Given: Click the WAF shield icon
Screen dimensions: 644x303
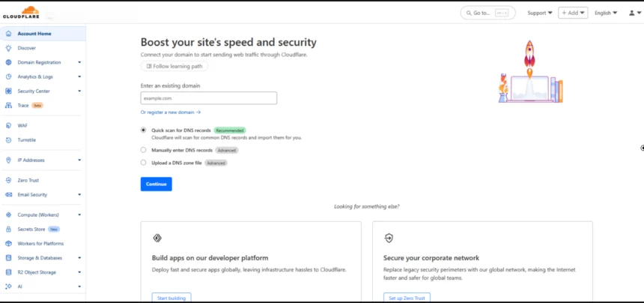Looking at the screenshot, I should (x=8, y=126).
